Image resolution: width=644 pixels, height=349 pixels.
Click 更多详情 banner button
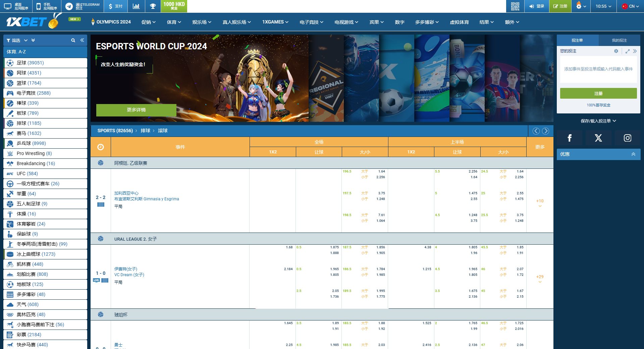point(136,110)
